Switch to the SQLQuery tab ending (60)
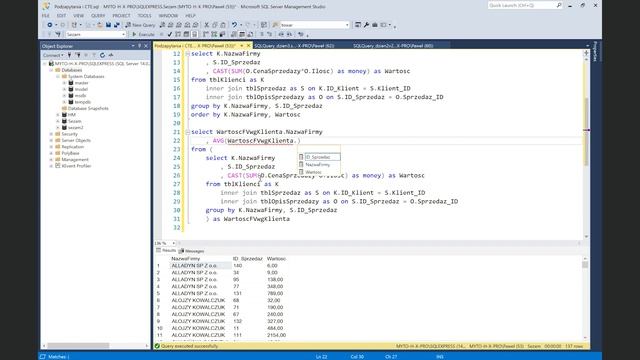 click(x=393, y=46)
